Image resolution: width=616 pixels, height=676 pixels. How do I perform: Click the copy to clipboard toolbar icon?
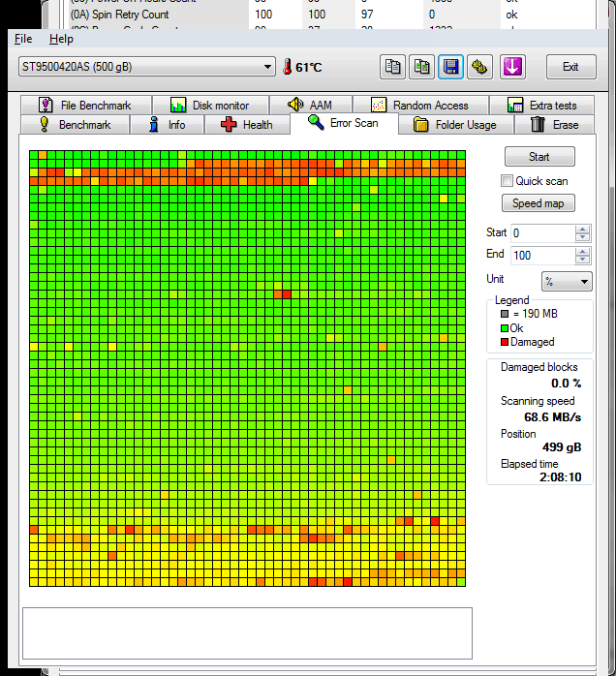(392, 67)
